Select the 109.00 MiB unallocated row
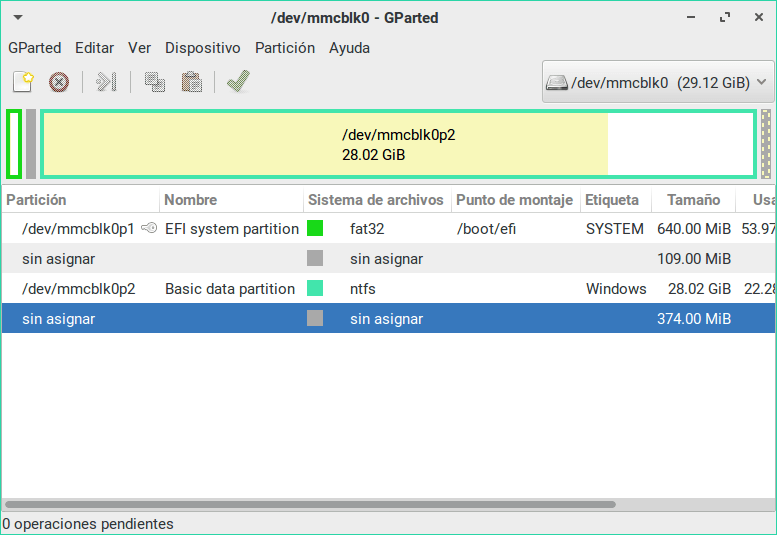777x535 pixels. pos(388,258)
